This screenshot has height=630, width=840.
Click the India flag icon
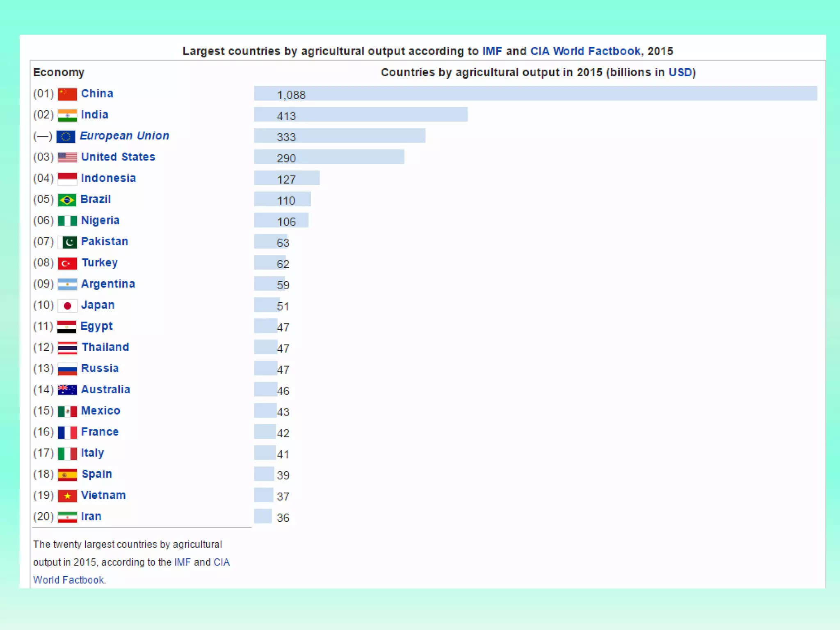(x=67, y=115)
